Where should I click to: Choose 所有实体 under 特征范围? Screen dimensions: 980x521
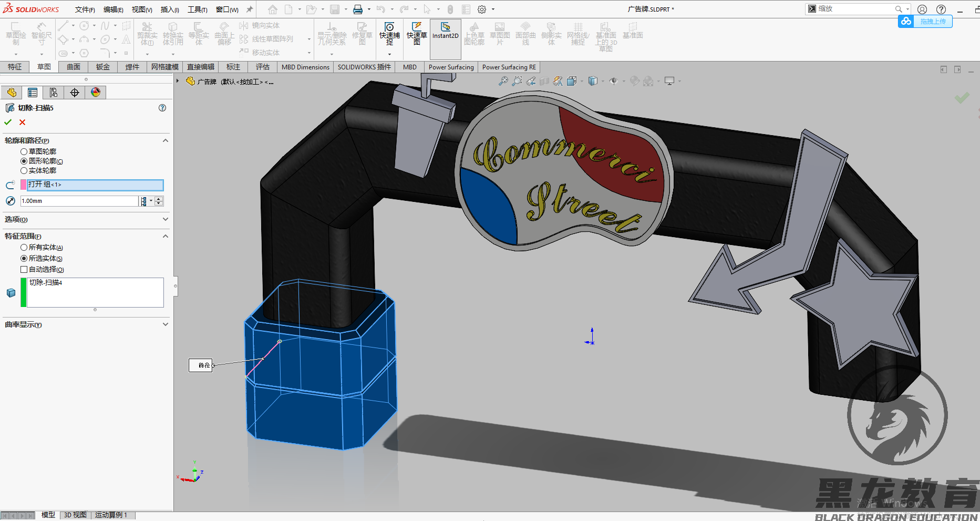pyautogui.click(x=24, y=247)
